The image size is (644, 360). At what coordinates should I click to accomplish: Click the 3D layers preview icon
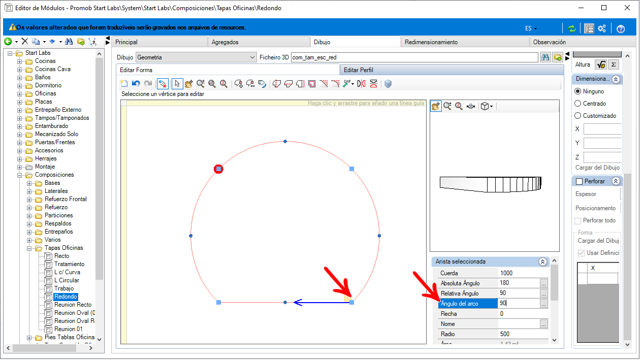coord(388,84)
